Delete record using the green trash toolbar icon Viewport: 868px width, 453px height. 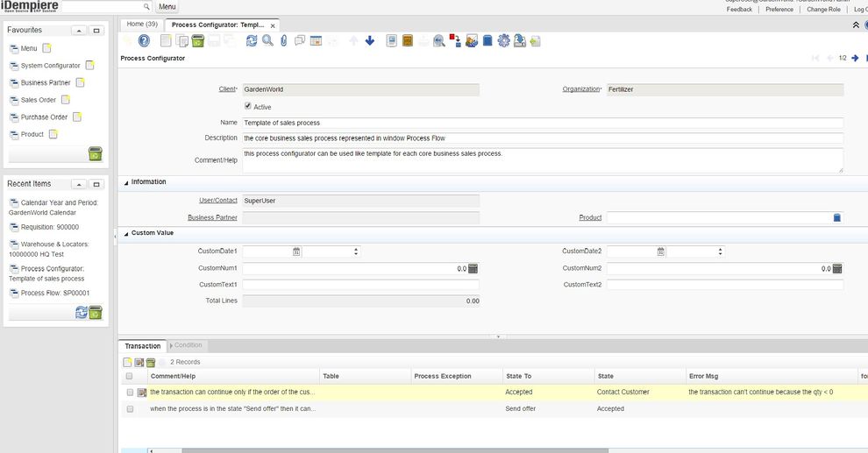(199, 41)
